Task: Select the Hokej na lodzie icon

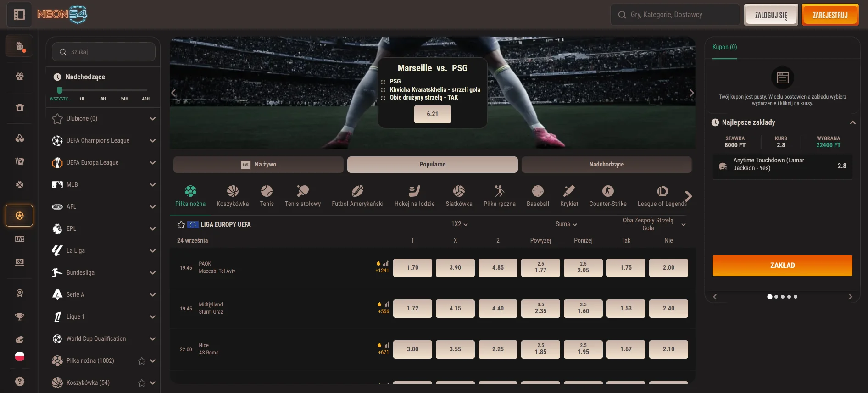Action: [414, 191]
